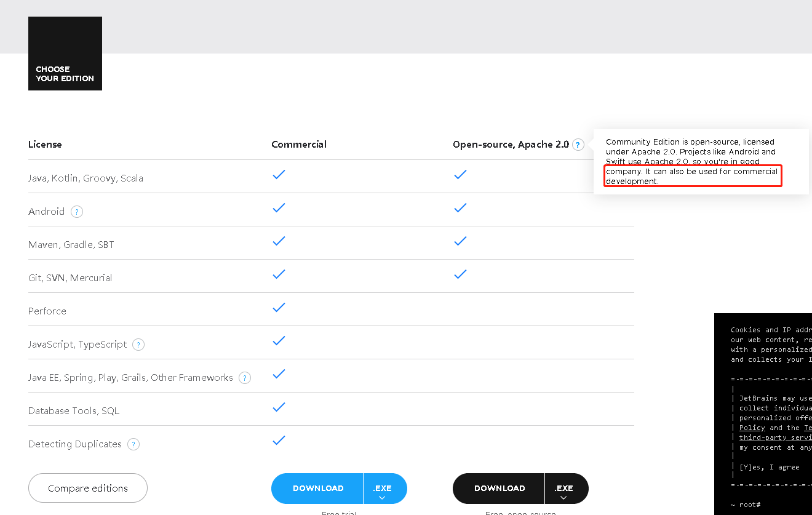Open the Policy link in the cookie terminal
This screenshot has height=515, width=812.
(x=752, y=428)
